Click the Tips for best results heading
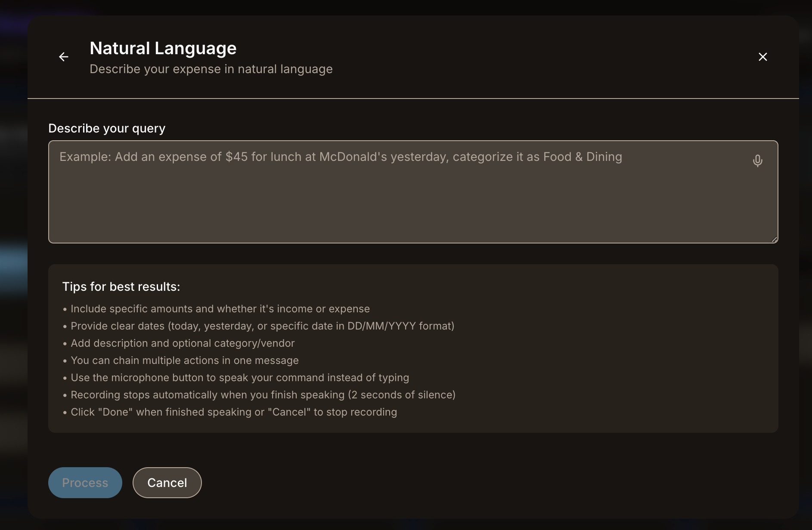The height and width of the screenshot is (530, 812). pos(121,286)
